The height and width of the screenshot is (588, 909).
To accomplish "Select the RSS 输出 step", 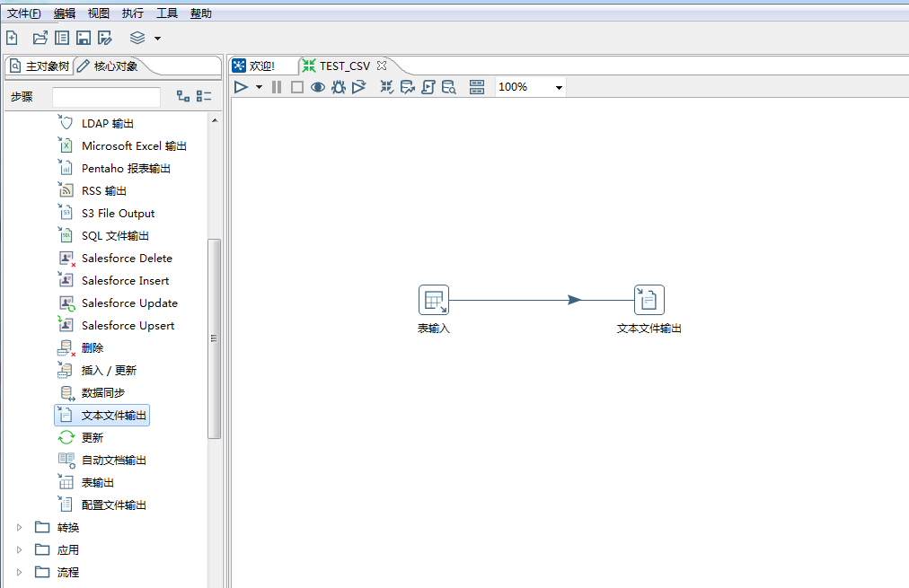I will pyautogui.click(x=93, y=191).
